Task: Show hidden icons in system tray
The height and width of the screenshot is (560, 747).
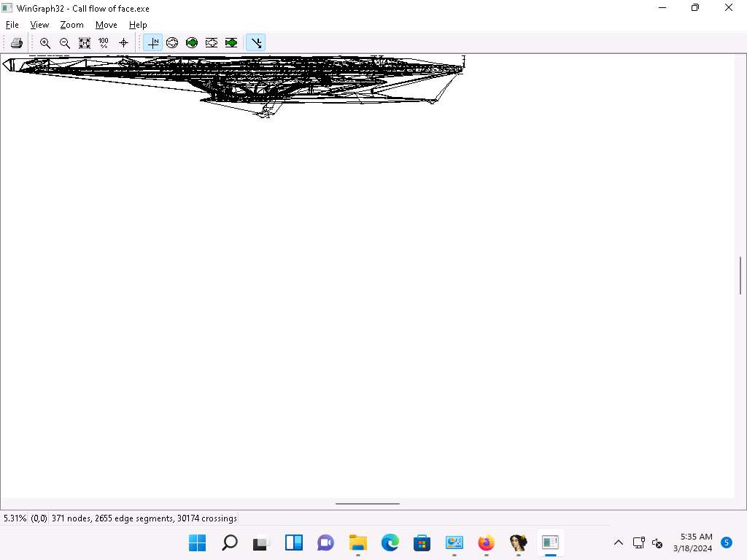Action: 618,542
